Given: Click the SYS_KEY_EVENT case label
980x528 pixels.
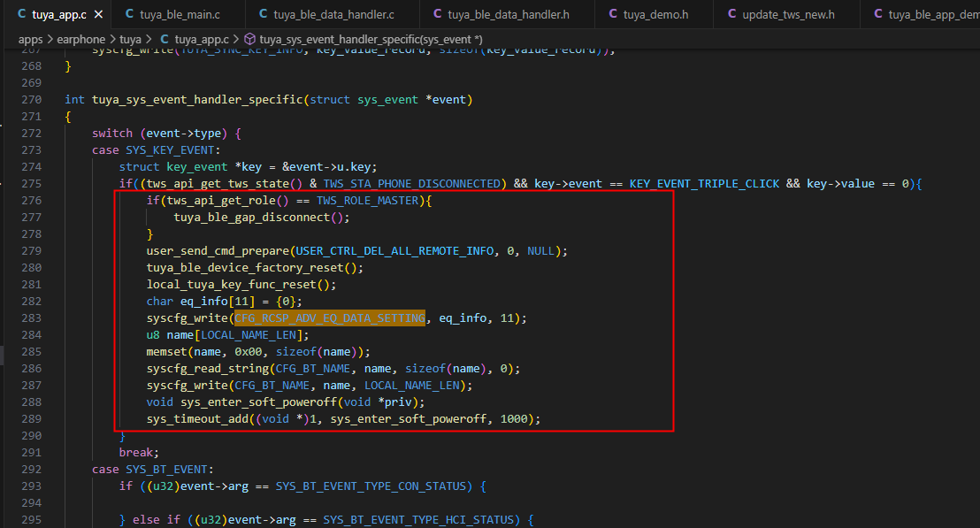Looking at the screenshot, I should tap(170, 150).
